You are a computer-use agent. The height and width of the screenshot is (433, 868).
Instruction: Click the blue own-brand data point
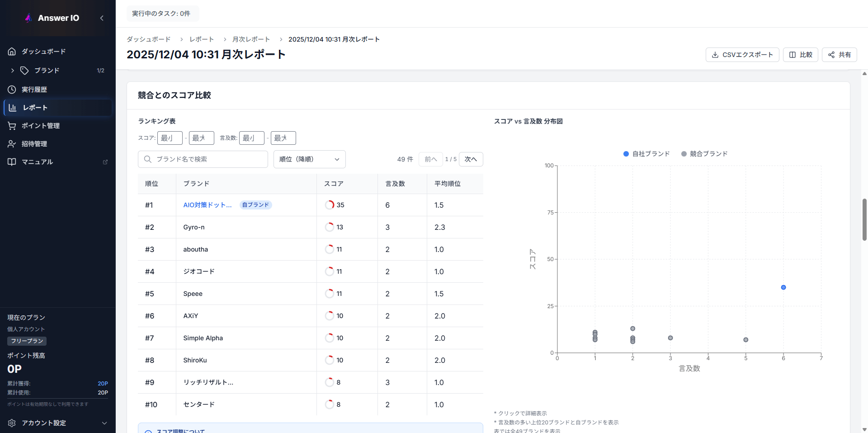[783, 287]
